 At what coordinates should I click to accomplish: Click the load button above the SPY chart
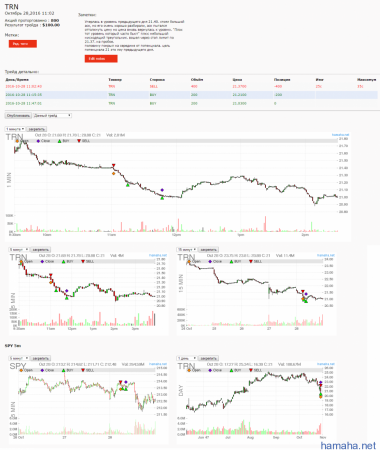[x=41, y=358]
